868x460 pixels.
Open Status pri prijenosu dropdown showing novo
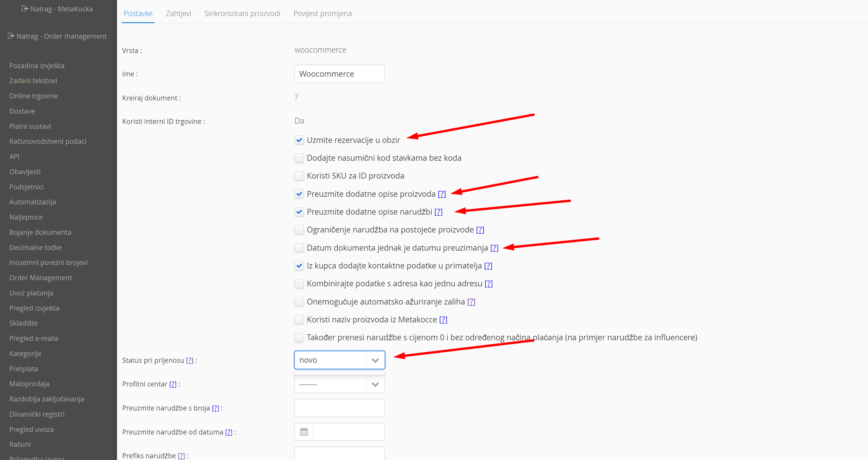point(339,360)
